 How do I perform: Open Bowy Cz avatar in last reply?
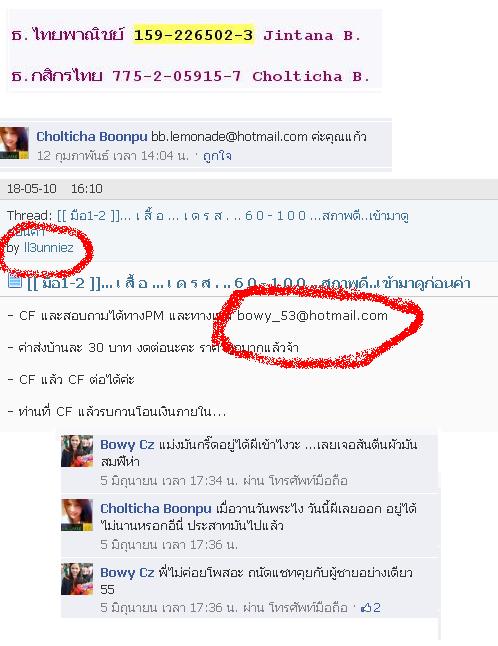click(x=77, y=579)
